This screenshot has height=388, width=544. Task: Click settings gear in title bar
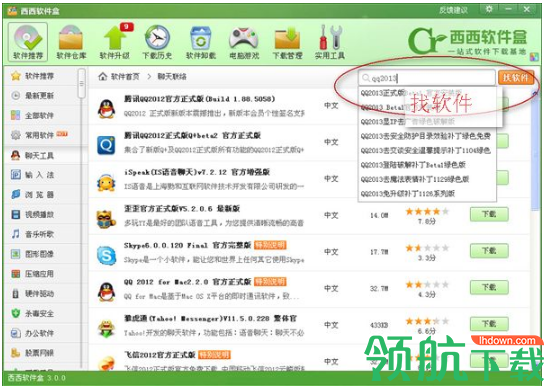pyautogui.click(x=489, y=10)
